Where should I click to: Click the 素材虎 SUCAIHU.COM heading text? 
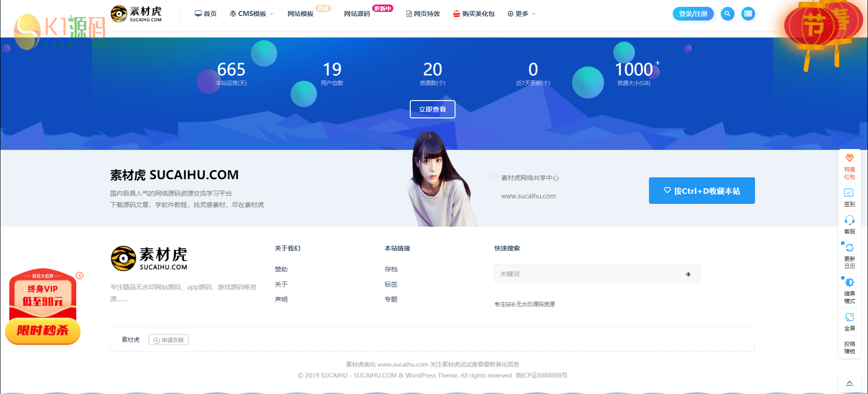(x=174, y=175)
